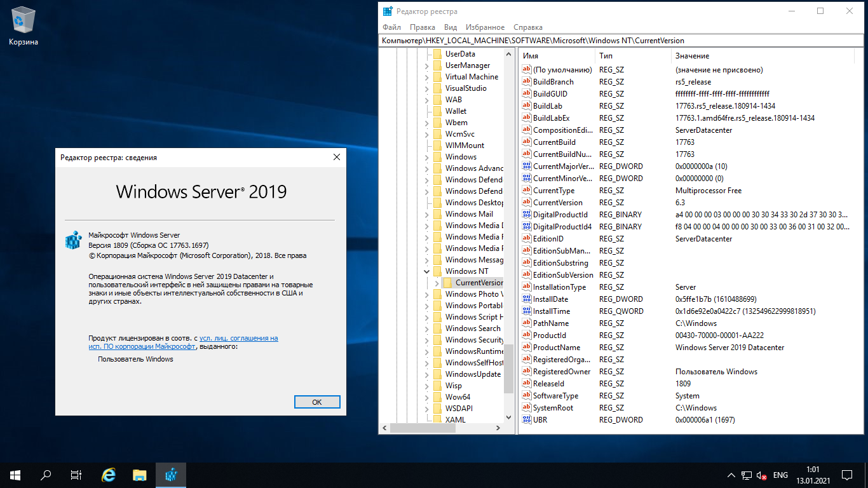Click the ProductId value 00430-70000-00001-AA222
868x488 pixels.
719,335
